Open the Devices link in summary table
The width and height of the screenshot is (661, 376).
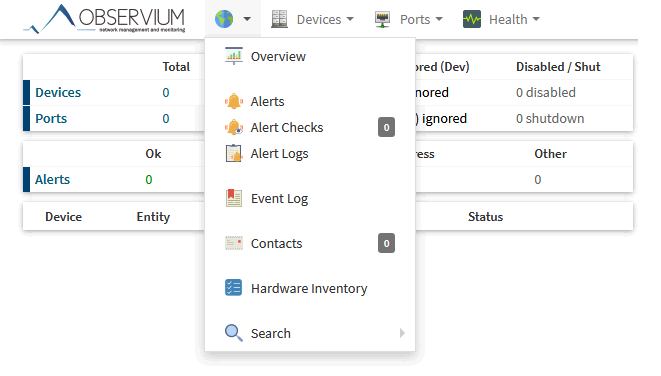58,92
